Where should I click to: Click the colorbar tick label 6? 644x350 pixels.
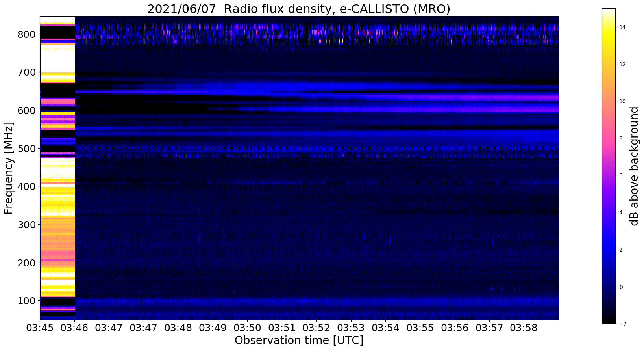click(x=621, y=175)
